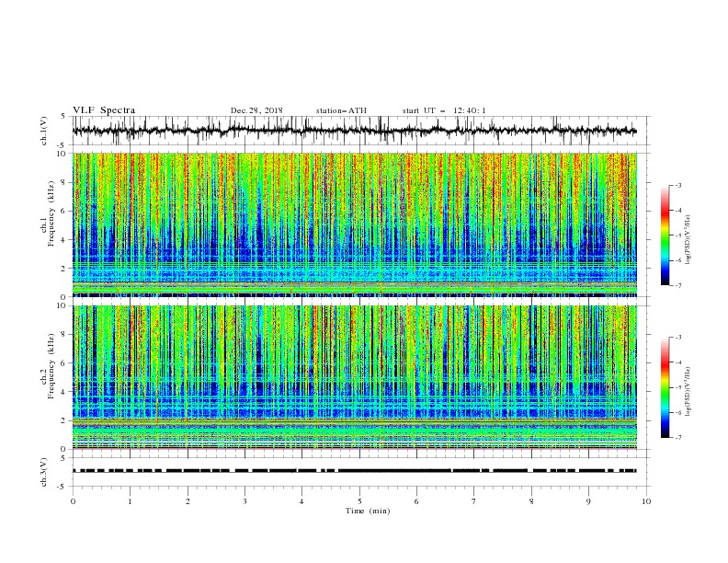Screen dimensions: 728x563
Task: Click the color scale bar beside ch.1 spectrogram
Action: click(665, 236)
